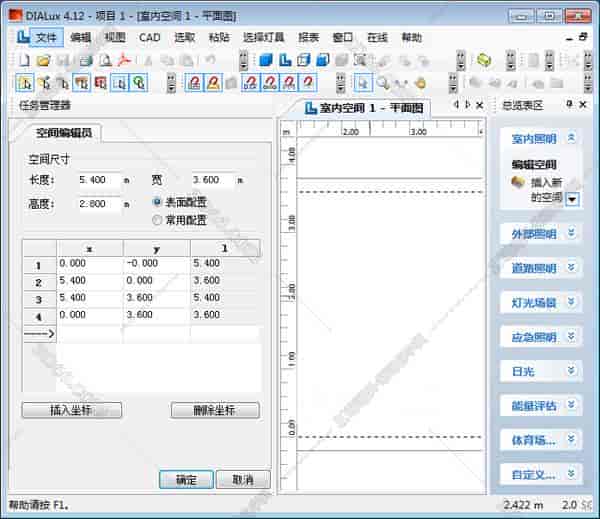Select the magnifier zoom tool icon
This screenshot has height=519, width=600.
383,83
